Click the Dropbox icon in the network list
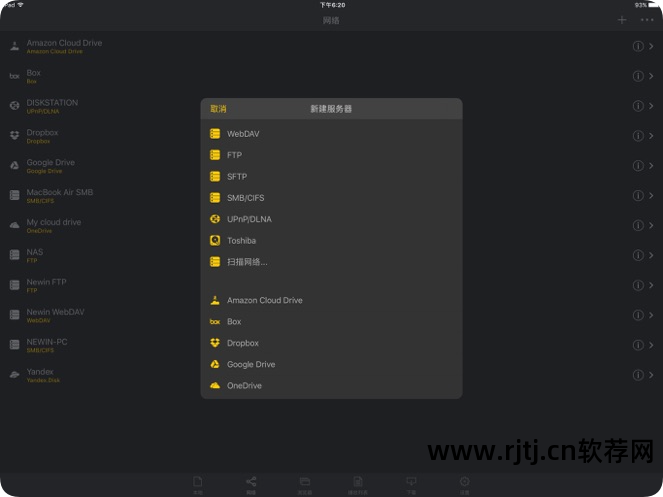The image size is (663, 497). 14,135
